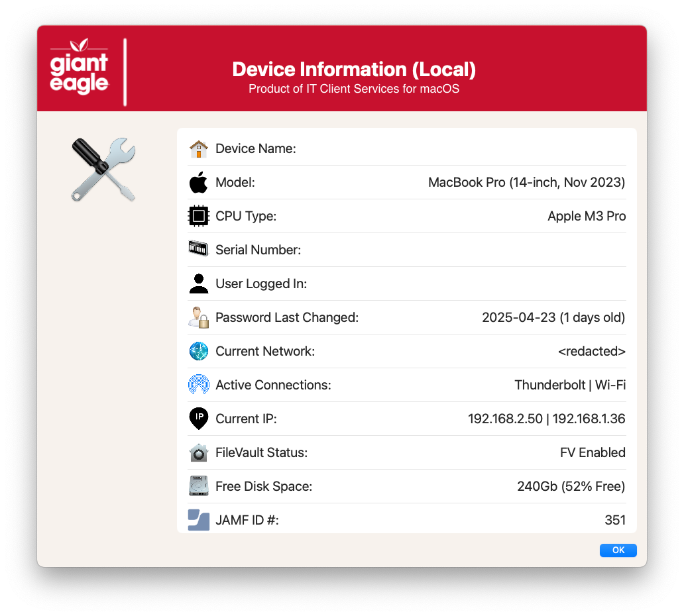Click the globe icon beside Current Network
Screen dimensions: 684x616
click(198, 351)
